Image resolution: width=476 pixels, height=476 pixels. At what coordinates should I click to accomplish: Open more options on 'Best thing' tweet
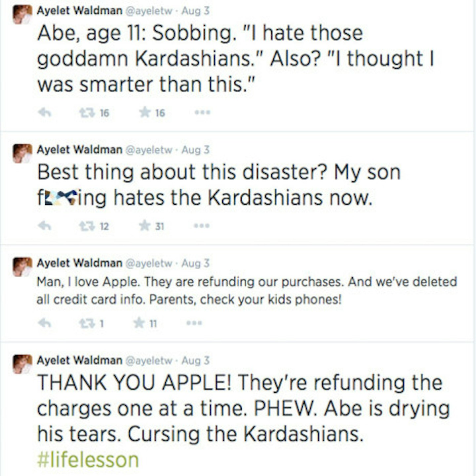click(x=202, y=226)
